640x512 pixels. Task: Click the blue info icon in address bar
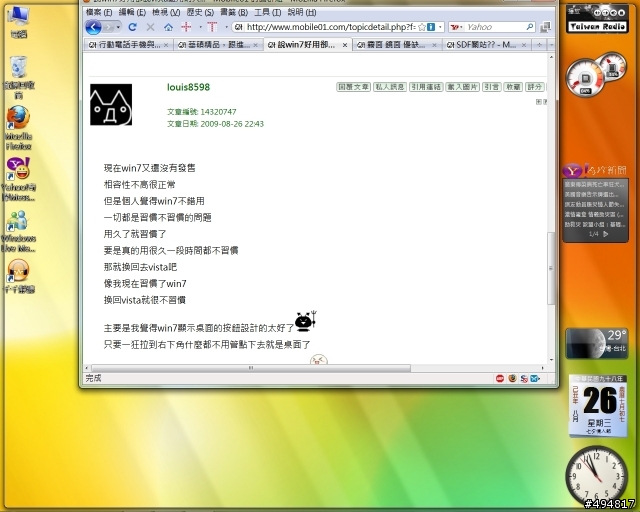point(431,27)
